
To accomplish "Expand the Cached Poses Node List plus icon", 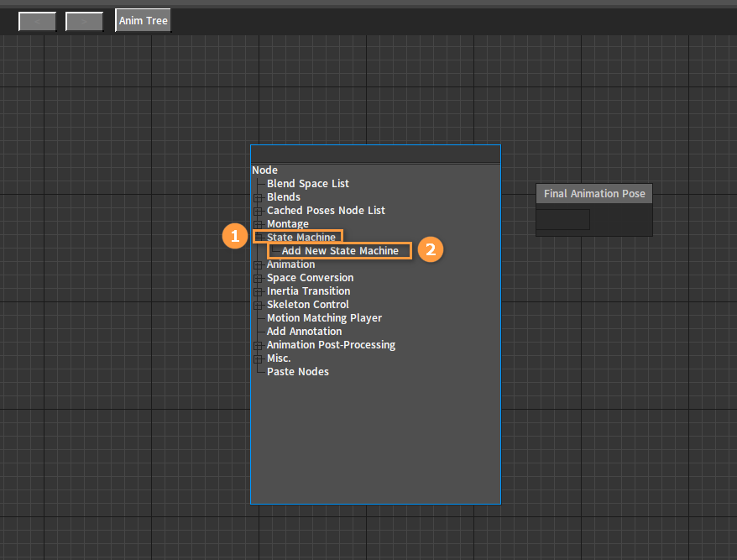I will point(258,211).
